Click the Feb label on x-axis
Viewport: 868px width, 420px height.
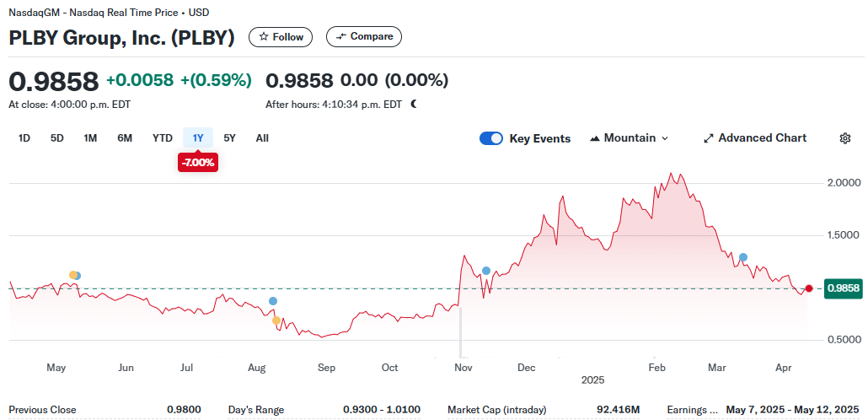pos(656,368)
